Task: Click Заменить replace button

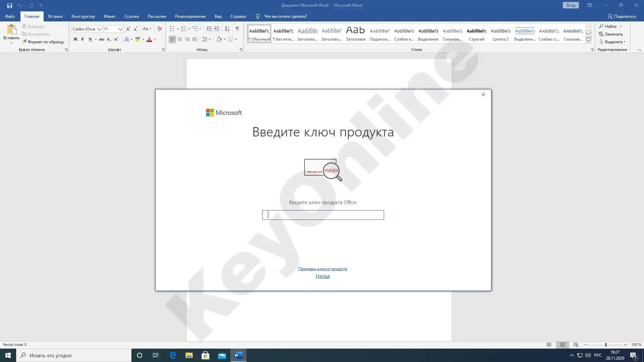Action: click(611, 34)
